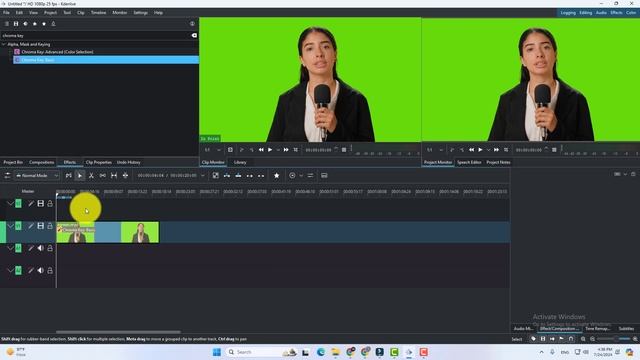This screenshot has width=640, height=360.
Task: Show video effects only icon
Action: tap(16, 24)
